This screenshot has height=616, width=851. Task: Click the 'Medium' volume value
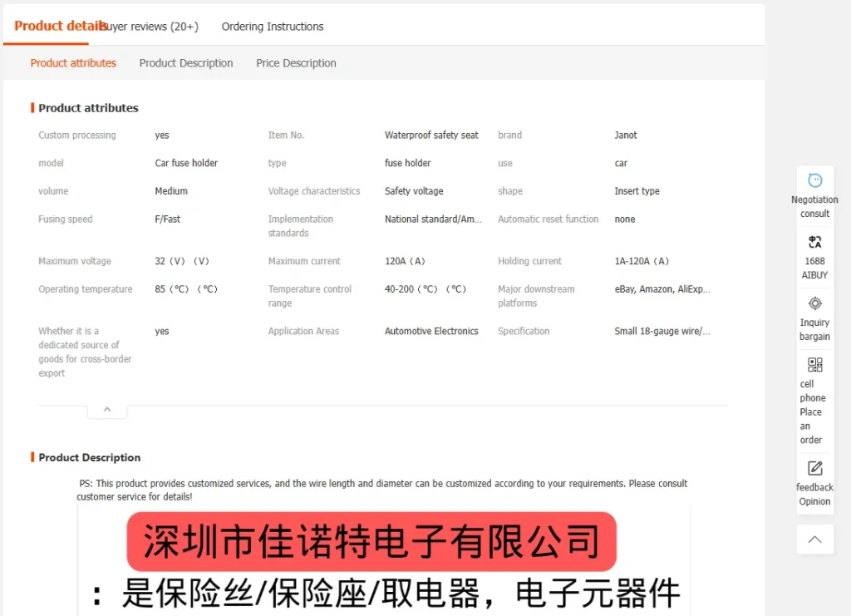171,191
